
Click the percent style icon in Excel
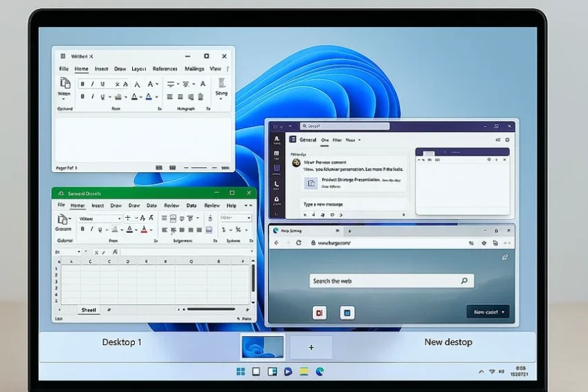[238, 230]
